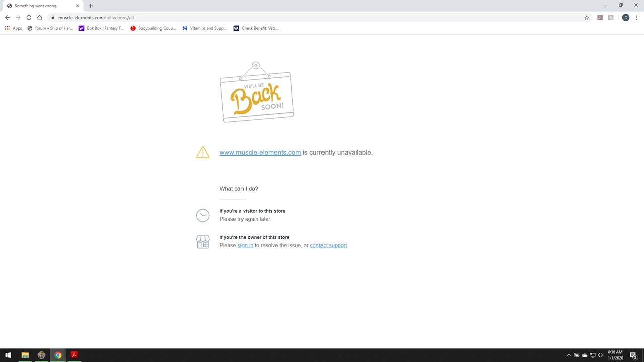
Task: Open the 'forum – Ship of Her...' bookmark
Action: click(x=50, y=28)
